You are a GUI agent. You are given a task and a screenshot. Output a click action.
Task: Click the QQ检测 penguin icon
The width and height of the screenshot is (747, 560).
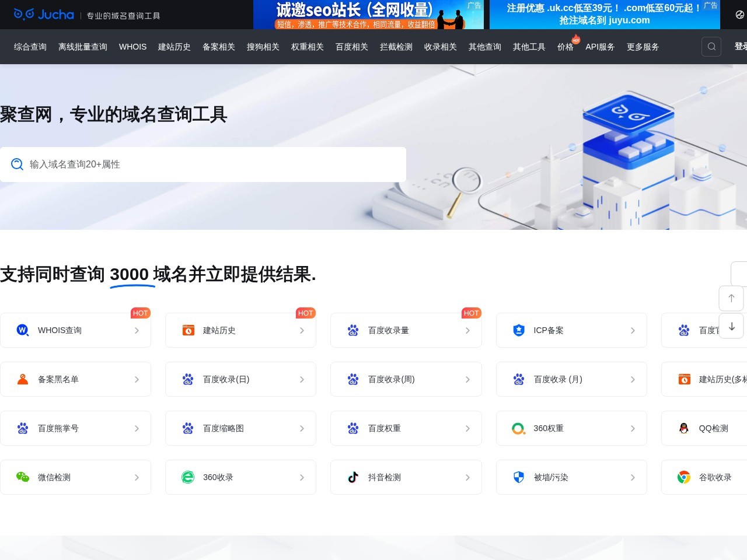[x=683, y=428]
